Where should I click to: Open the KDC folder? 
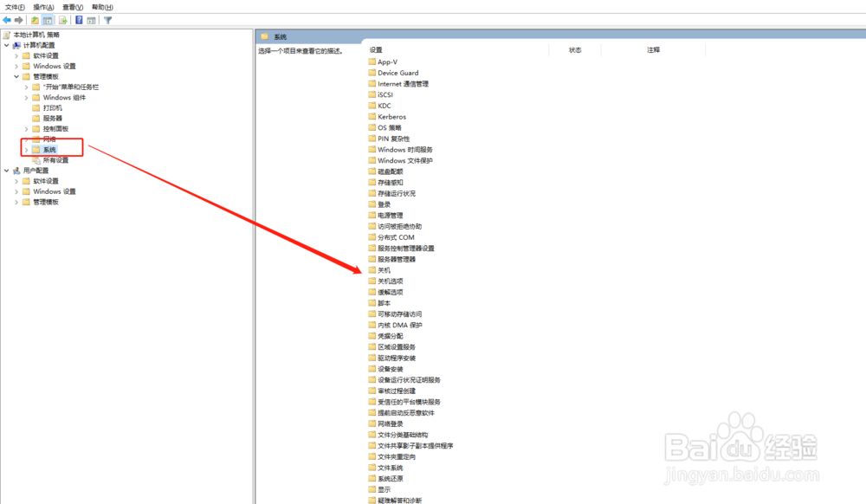[384, 106]
